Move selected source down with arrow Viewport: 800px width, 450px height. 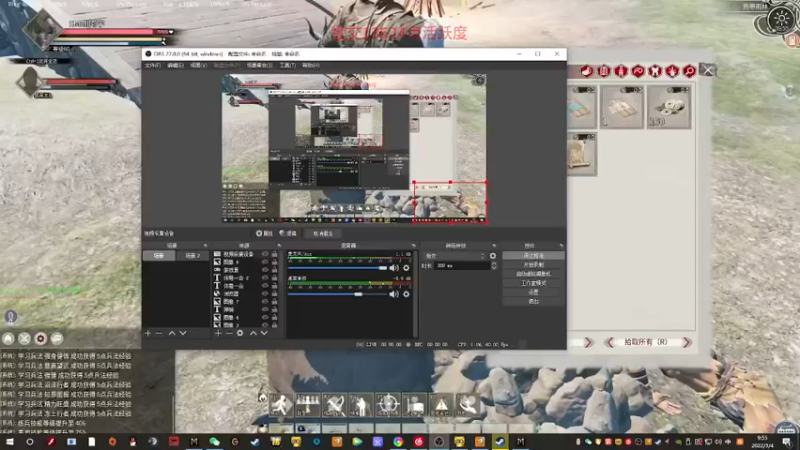pyautogui.click(x=264, y=333)
